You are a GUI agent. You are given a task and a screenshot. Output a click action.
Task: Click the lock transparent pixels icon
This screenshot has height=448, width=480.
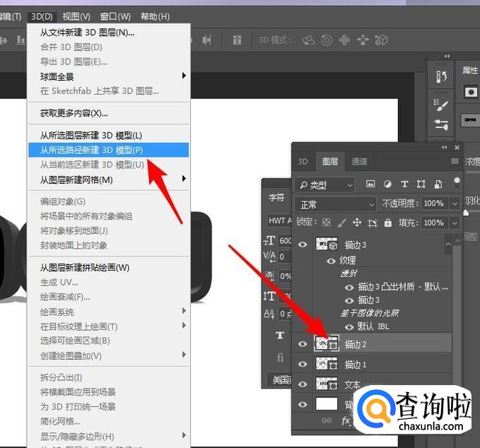pyautogui.click(x=326, y=223)
